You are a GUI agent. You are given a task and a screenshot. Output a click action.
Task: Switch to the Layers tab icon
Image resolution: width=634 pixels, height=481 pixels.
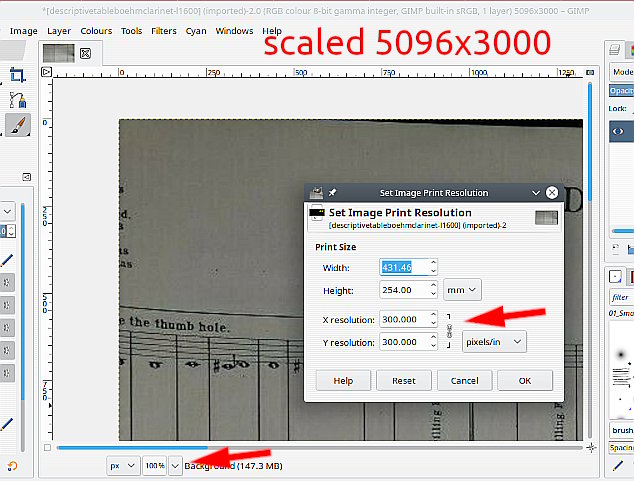click(x=615, y=50)
